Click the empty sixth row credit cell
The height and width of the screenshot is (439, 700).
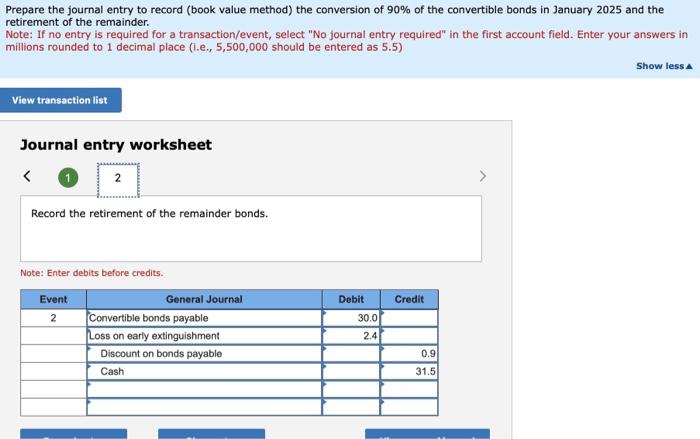point(409,407)
